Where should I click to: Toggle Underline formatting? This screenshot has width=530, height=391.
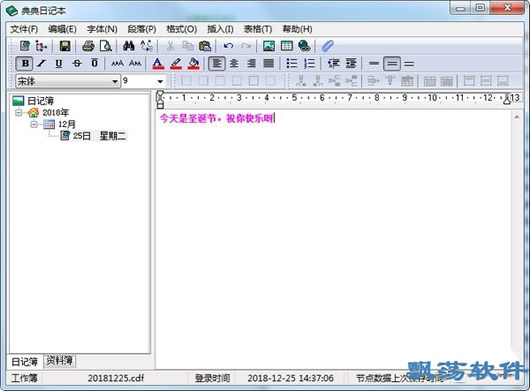coord(59,64)
